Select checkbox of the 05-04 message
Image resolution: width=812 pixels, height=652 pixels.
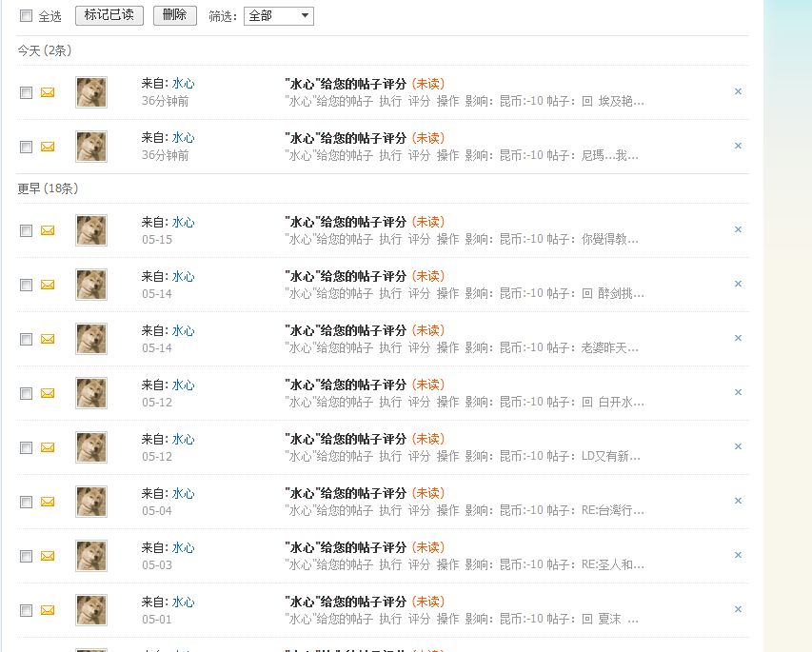pos(26,502)
